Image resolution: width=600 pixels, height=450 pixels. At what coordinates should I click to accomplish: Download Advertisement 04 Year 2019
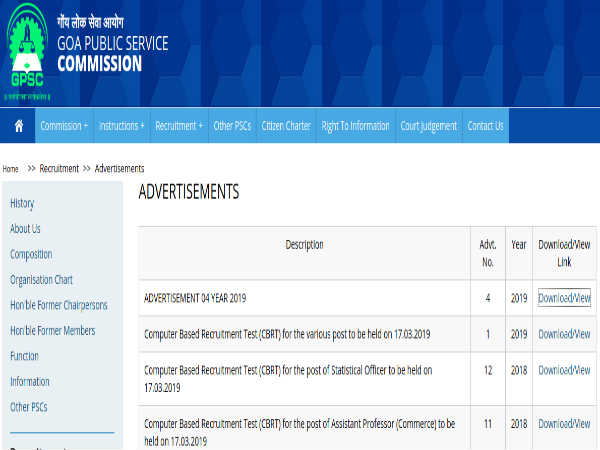[x=564, y=298]
